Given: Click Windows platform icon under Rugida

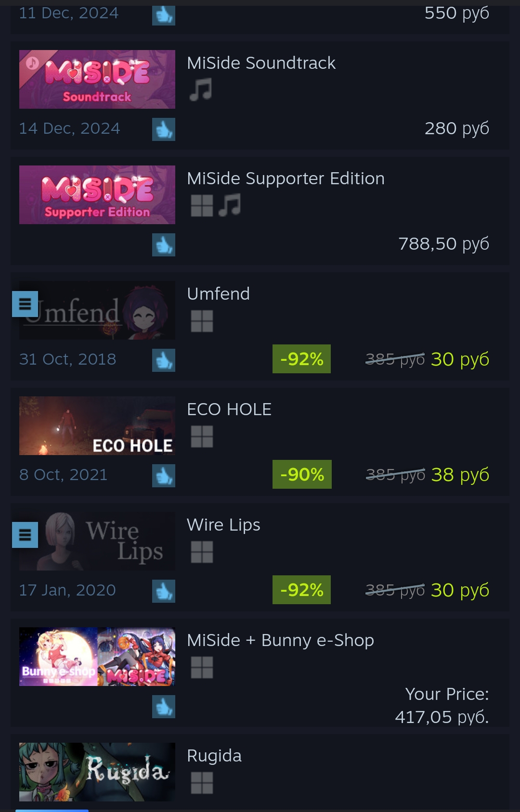Looking at the screenshot, I should pyautogui.click(x=202, y=783).
